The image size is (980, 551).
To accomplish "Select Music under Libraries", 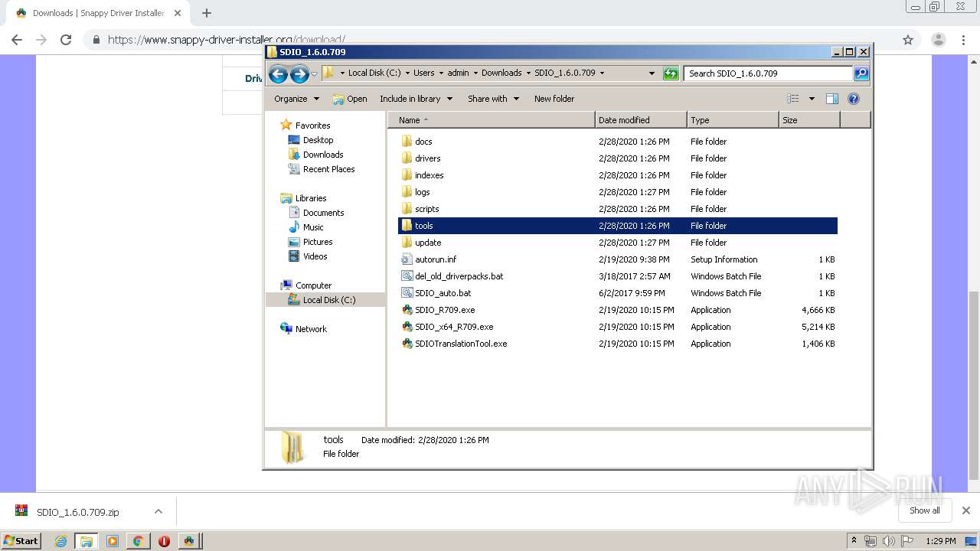I will 313,227.
